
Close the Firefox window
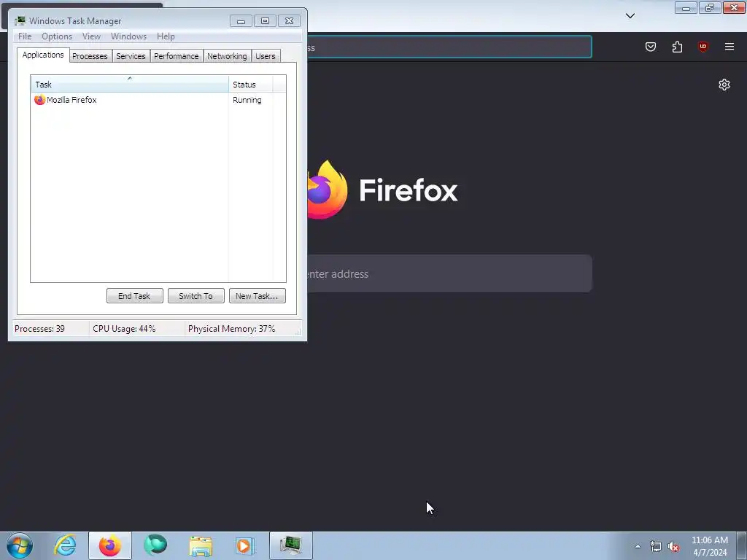pos(734,8)
